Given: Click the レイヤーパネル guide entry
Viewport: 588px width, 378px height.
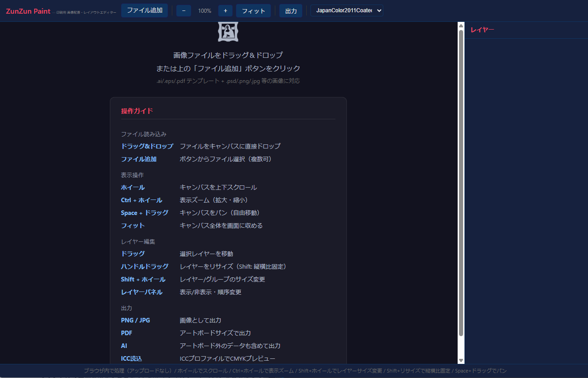Looking at the screenshot, I should (x=141, y=292).
